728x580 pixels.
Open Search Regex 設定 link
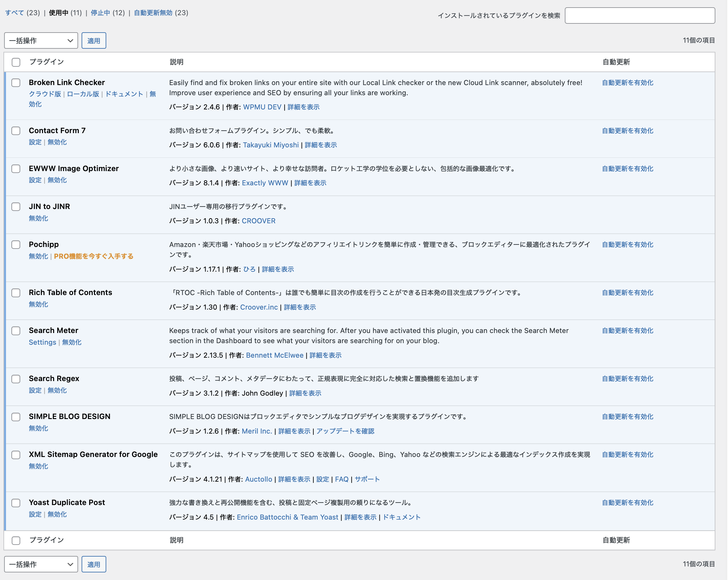tap(35, 390)
